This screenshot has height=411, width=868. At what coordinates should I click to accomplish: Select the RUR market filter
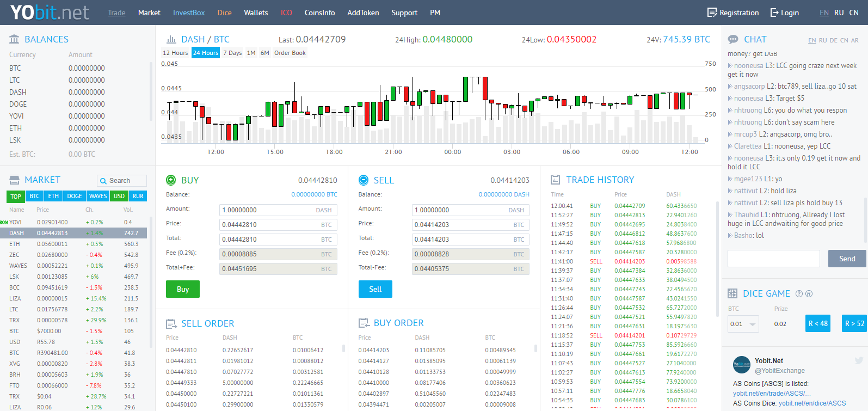click(138, 196)
